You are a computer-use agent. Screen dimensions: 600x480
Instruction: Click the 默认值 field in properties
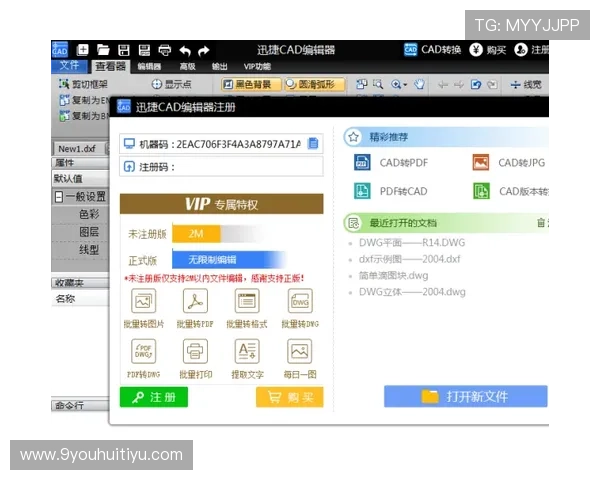pos(80,178)
